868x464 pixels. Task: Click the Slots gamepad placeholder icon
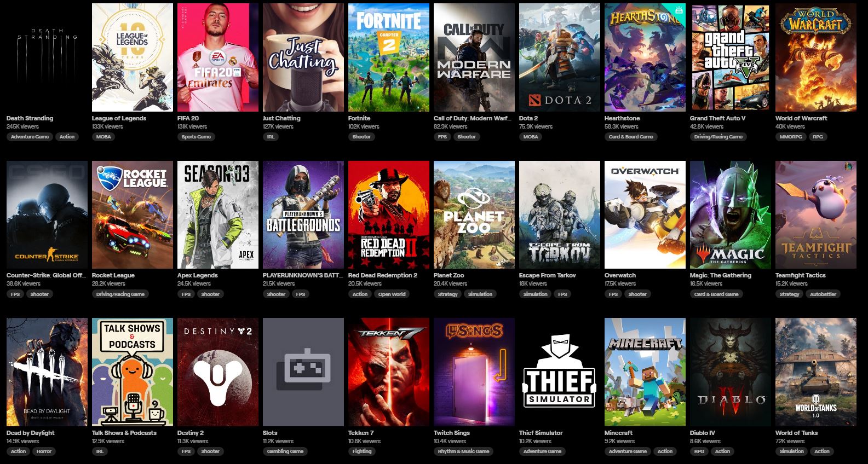pyautogui.click(x=303, y=372)
